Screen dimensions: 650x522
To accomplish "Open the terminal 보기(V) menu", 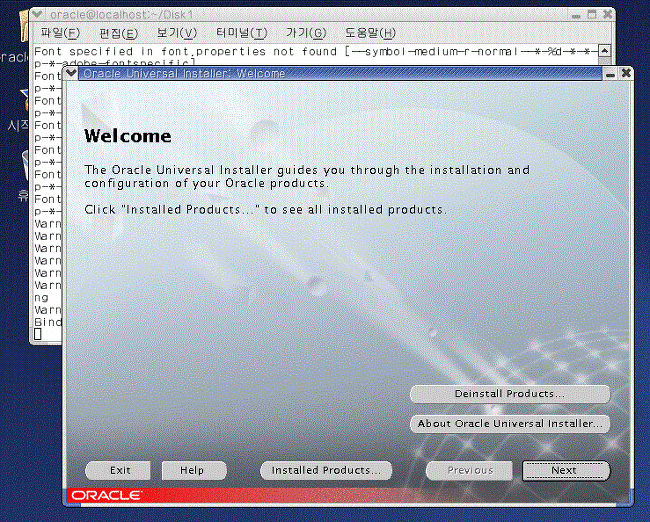I will coord(177,33).
